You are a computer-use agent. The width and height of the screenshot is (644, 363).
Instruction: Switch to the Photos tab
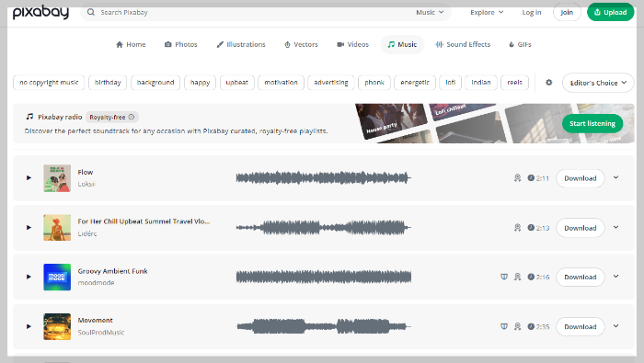coord(180,44)
